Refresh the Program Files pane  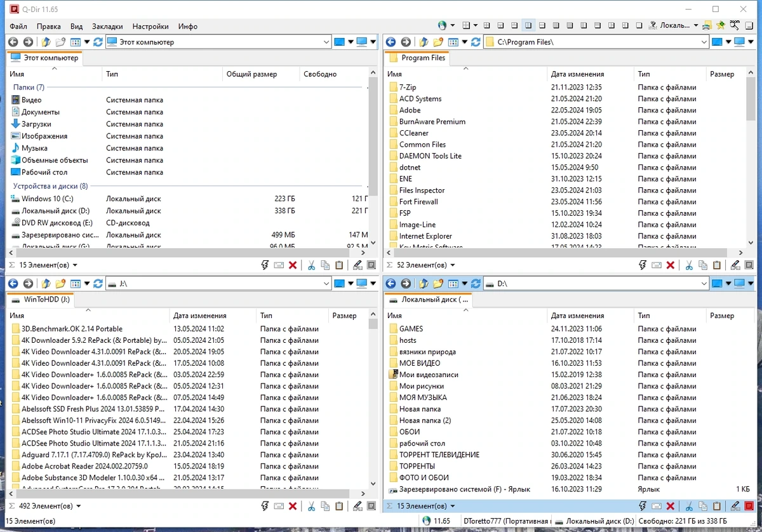(x=475, y=42)
